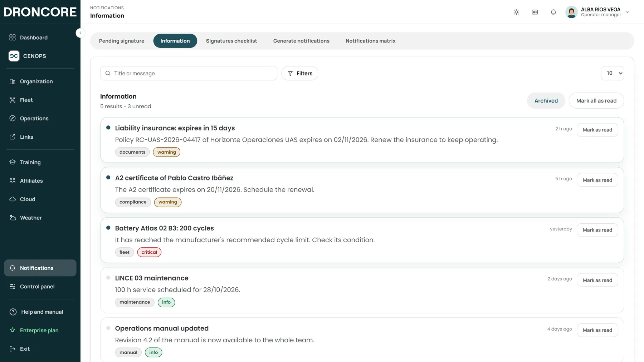Click the Exit logout icon
The image size is (644, 362).
[x=13, y=349]
